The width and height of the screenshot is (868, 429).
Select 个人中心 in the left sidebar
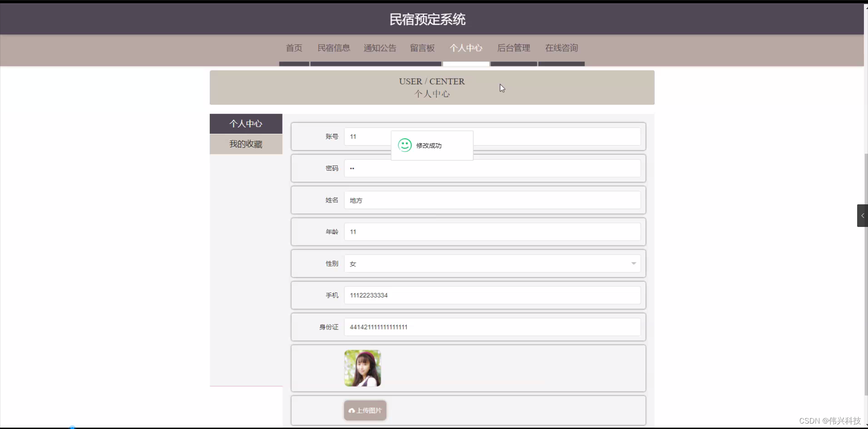pos(245,123)
